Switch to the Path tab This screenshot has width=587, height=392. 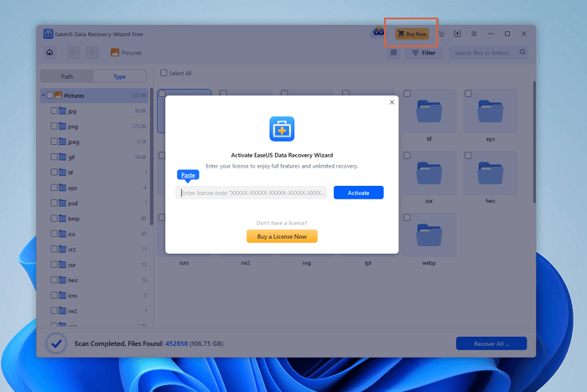click(x=67, y=76)
